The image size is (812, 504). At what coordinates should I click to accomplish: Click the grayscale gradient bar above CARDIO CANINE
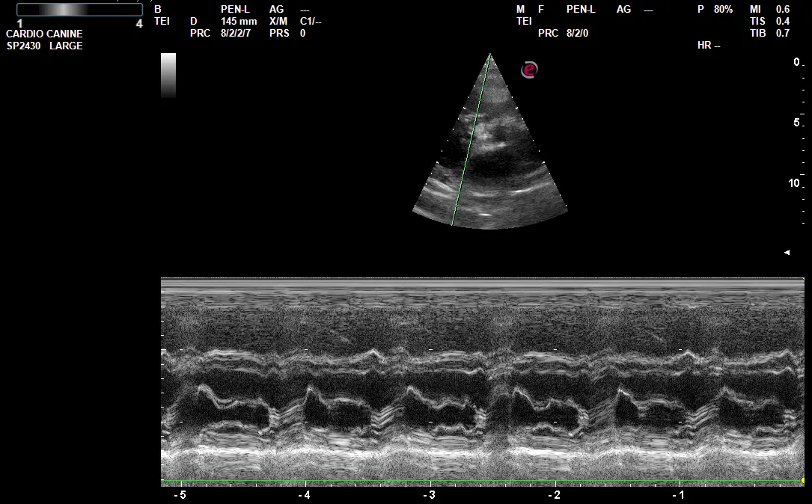[x=79, y=10]
